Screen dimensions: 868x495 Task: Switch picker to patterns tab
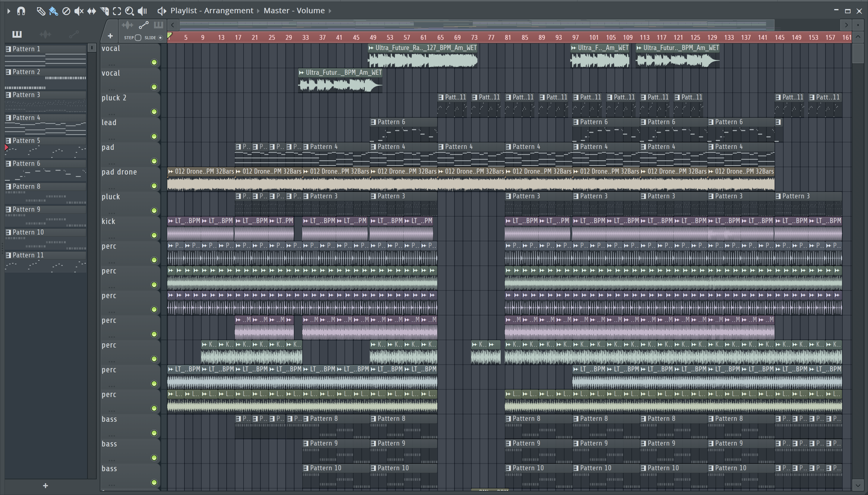tap(17, 34)
